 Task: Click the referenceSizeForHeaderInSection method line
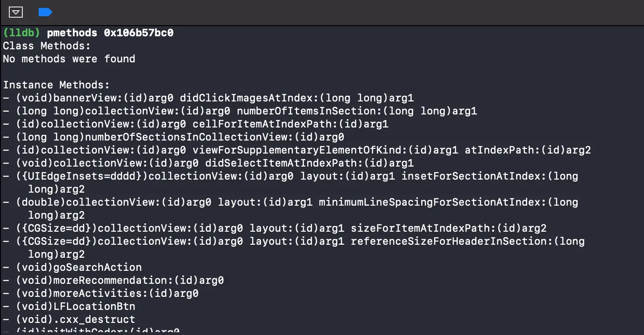click(x=294, y=241)
